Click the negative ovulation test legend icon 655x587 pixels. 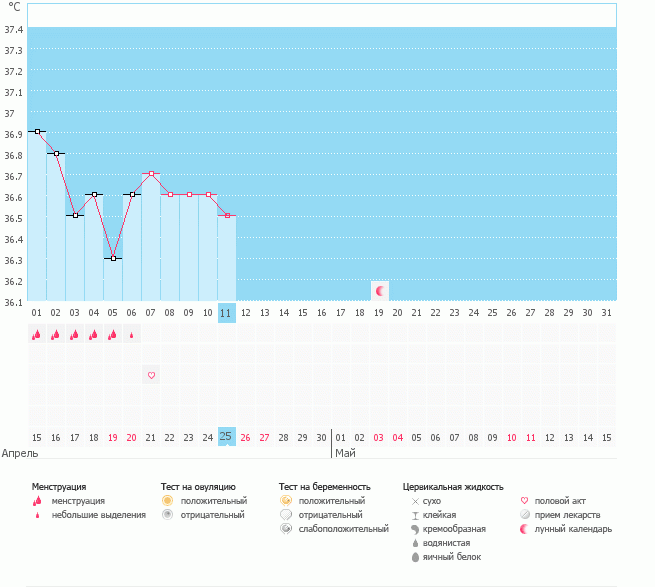(168, 514)
